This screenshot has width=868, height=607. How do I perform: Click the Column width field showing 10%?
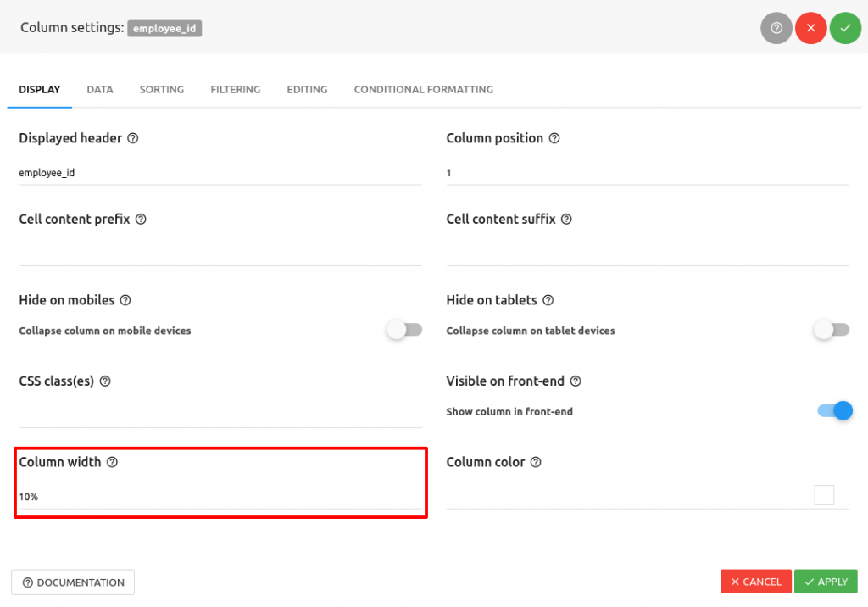pos(220,497)
